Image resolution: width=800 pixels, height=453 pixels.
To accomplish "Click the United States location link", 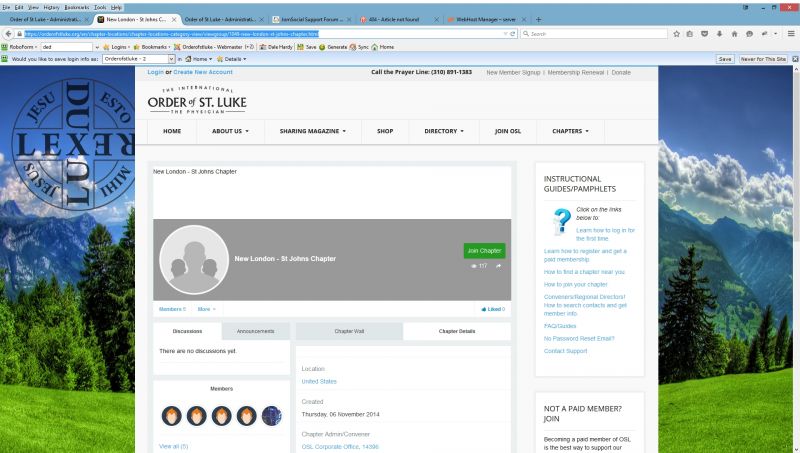I will click(x=319, y=382).
